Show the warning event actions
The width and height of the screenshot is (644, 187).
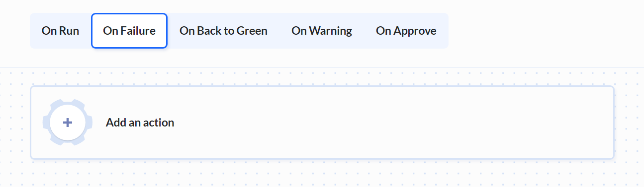pos(322,31)
